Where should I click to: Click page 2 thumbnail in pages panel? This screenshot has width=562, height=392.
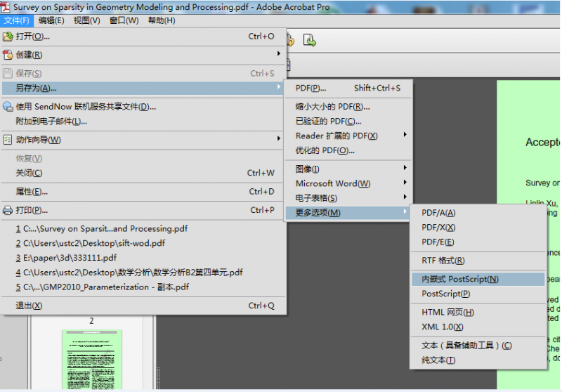point(92,360)
